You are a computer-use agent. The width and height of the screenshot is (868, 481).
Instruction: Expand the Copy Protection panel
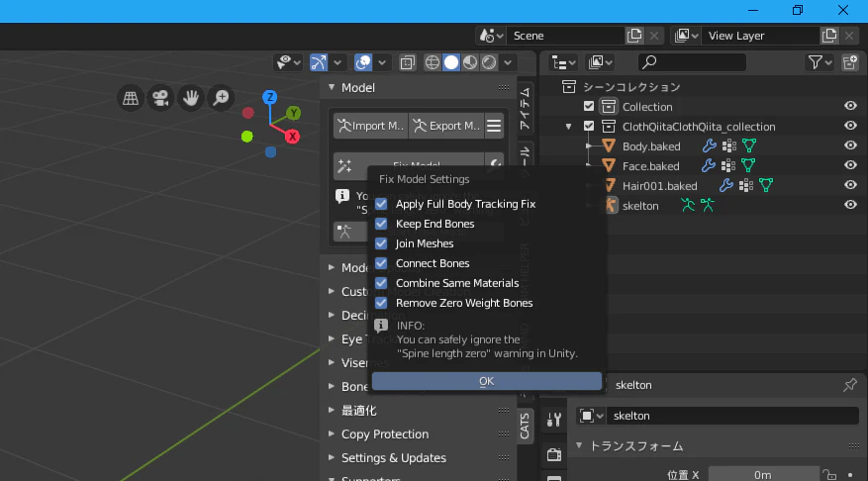[x=332, y=433]
